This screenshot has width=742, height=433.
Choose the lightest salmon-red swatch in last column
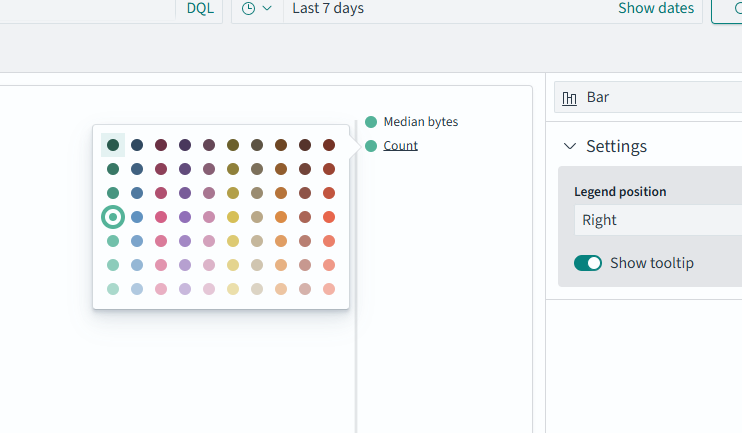[329, 289]
